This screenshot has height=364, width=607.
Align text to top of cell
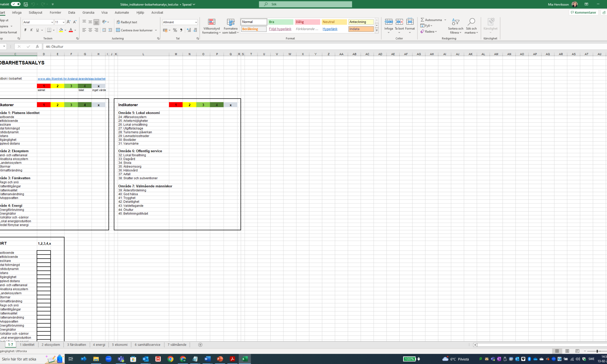(x=84, y=22)
